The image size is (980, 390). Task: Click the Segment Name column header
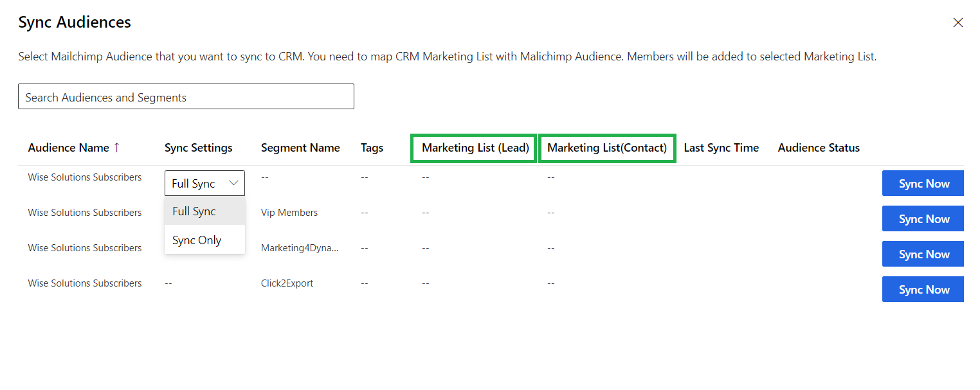(300, 148)
